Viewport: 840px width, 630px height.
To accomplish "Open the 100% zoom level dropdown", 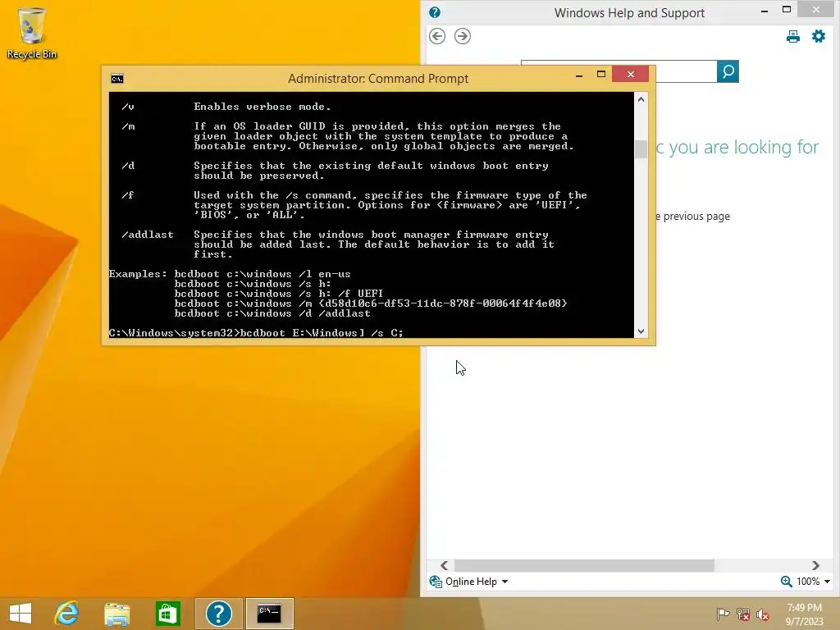I will coord(827,582).
